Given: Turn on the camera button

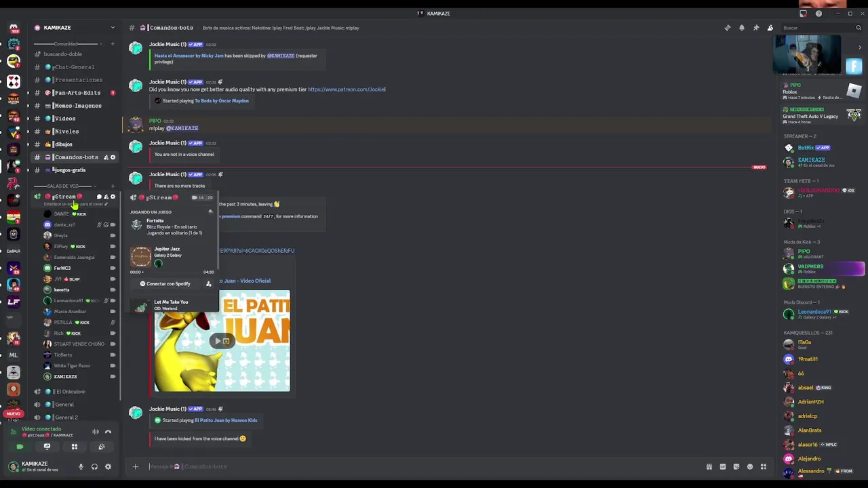Looking at the screenshot, I should click(20, 447).
